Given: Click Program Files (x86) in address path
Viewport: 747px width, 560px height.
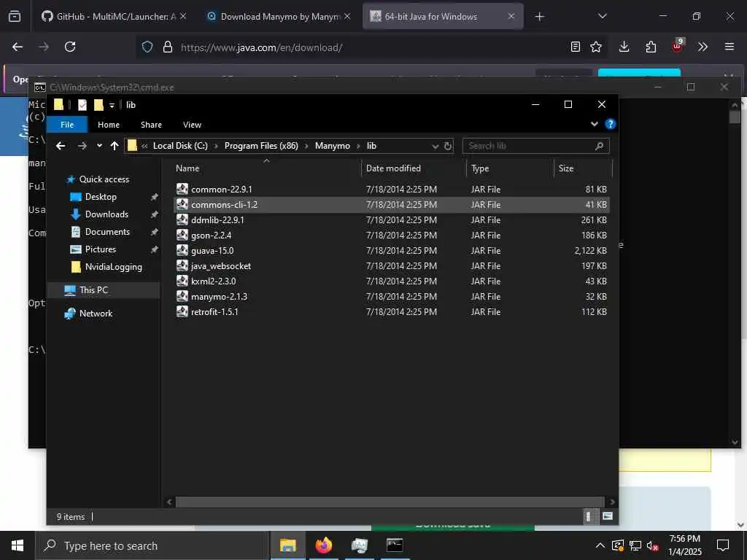Looking at the screenshot, I should point(261,146).
